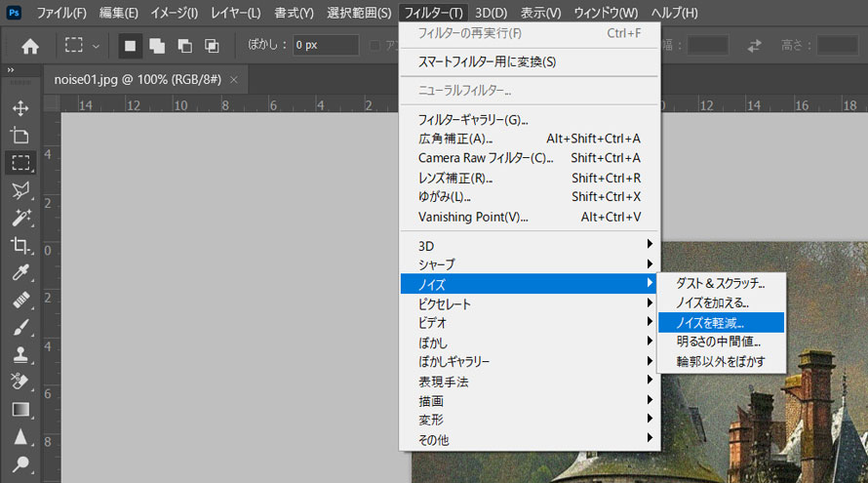Expand the ぼかしギャラリー submenu
Image resolution: width=868 pixels, height=483 pixels.
point(530,362)
